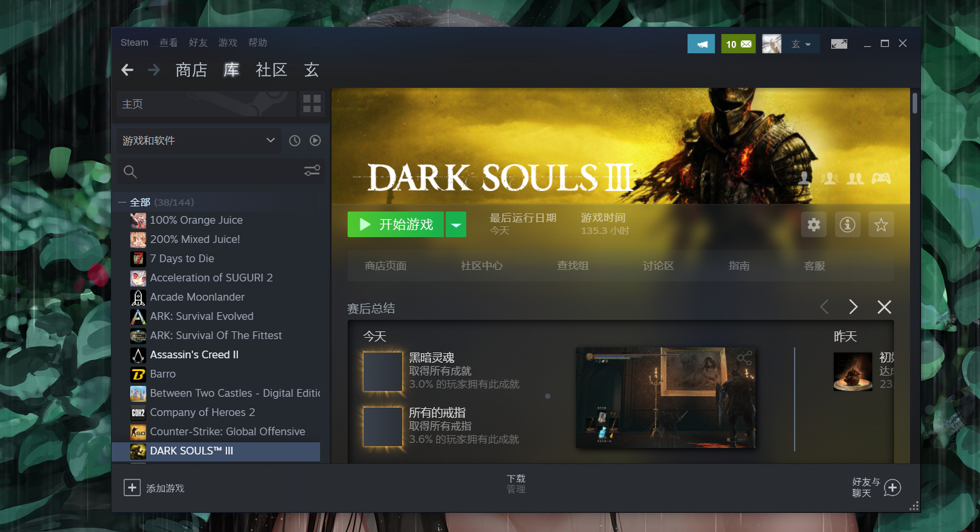The height and width of the screenshot is (532, 980).
Task: Show game info icon
Action: (x=848, y=224)
